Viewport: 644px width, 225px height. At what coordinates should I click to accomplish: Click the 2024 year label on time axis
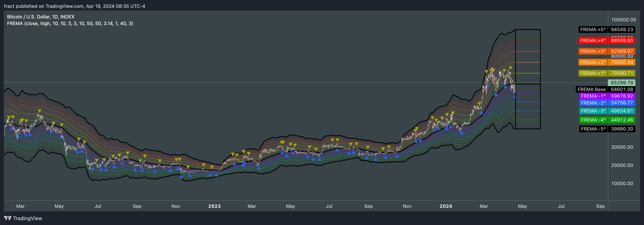(446, 206)
